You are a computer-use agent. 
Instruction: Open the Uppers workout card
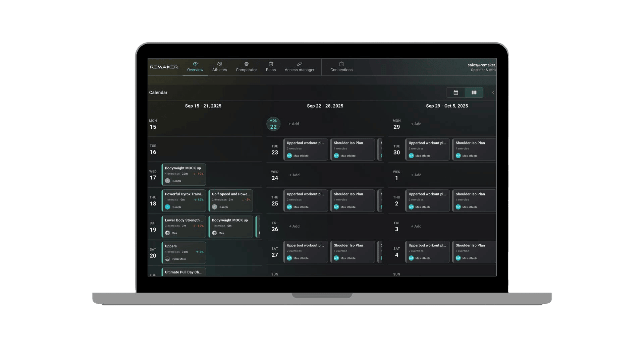(184, 252)
